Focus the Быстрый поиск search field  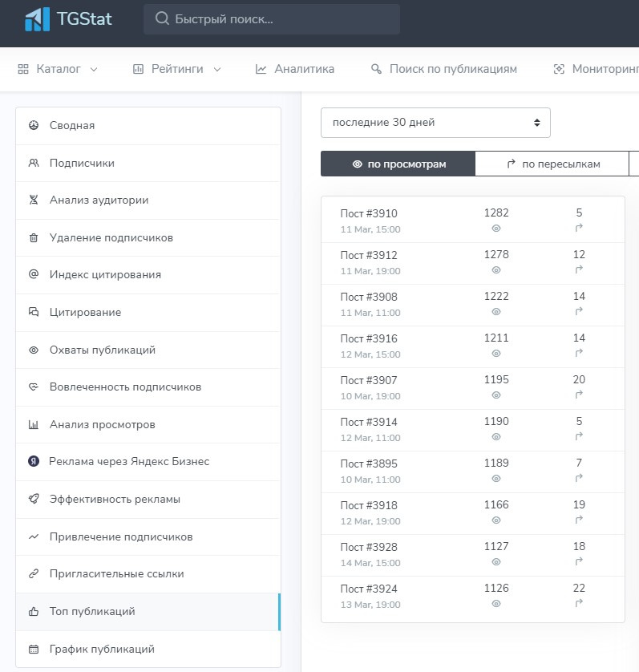tap(272, 19)
